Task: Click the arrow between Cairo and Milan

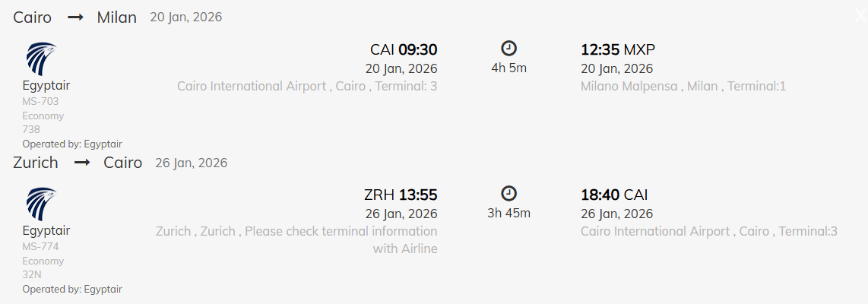Action: [x=75, y=17]
